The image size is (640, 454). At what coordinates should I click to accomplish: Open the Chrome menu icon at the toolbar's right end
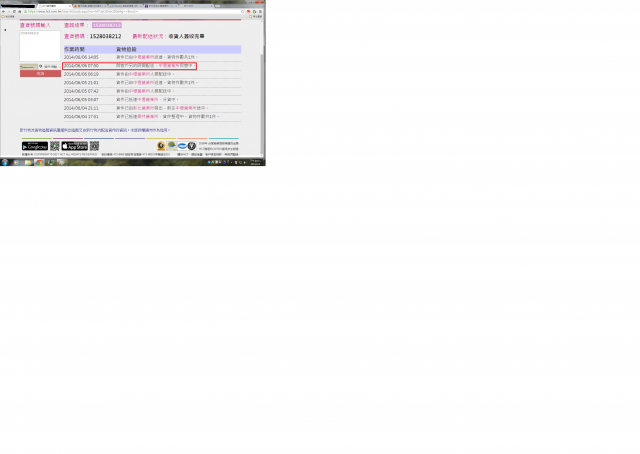click(260, 11)
